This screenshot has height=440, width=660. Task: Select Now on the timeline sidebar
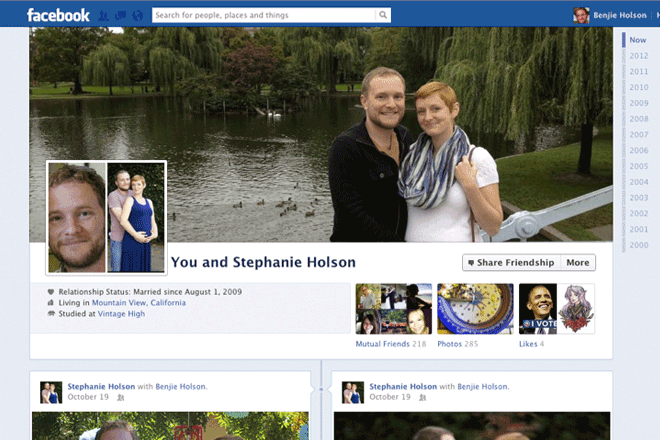click(637, 40)
